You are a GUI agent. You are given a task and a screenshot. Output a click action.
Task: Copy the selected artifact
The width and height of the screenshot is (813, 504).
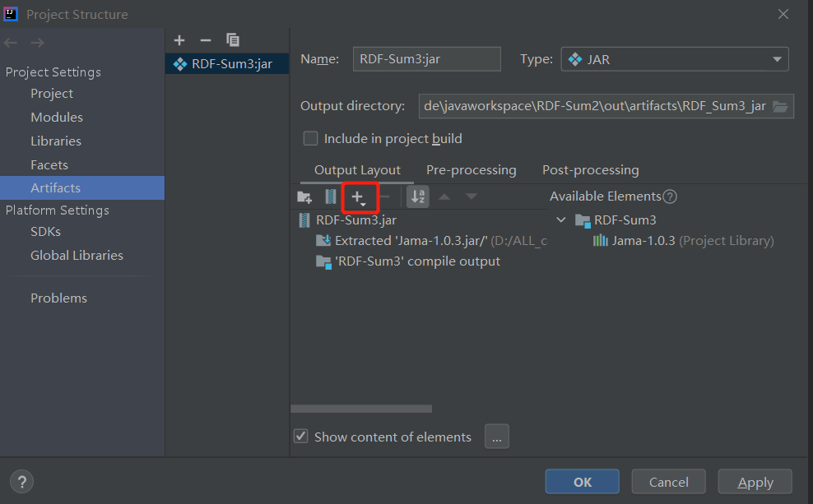pos(233,40)
